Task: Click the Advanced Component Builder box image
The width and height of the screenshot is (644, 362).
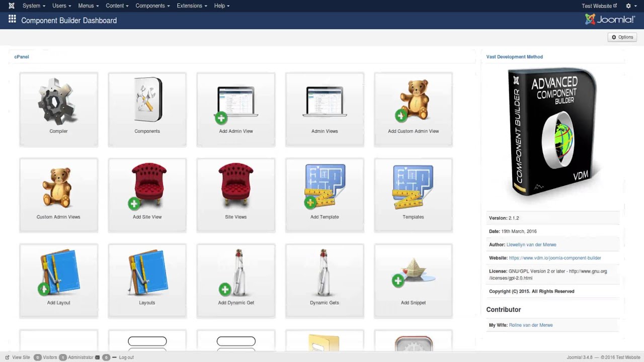Action: click(x=553, y=132)
